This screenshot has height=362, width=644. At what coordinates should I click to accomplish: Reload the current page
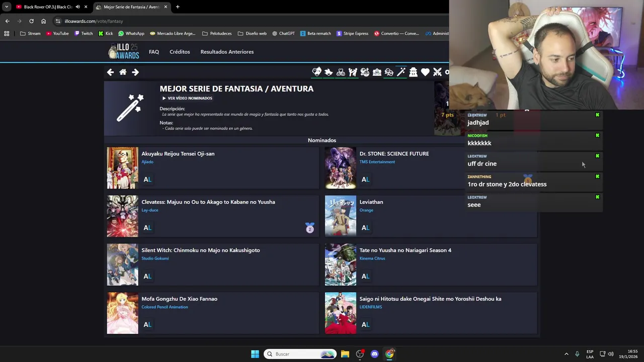coord(31,21)
